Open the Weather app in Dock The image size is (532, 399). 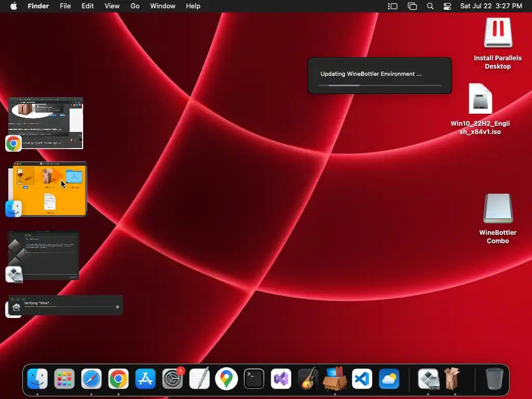(x=389, y=379)
